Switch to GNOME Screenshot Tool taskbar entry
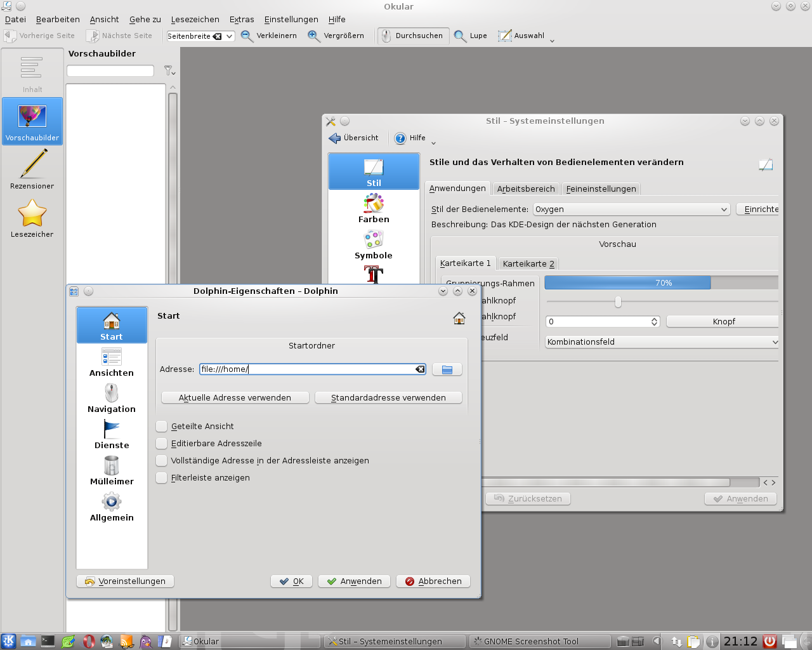The height and width of the screenshot is (650, 812). (540, 641)
